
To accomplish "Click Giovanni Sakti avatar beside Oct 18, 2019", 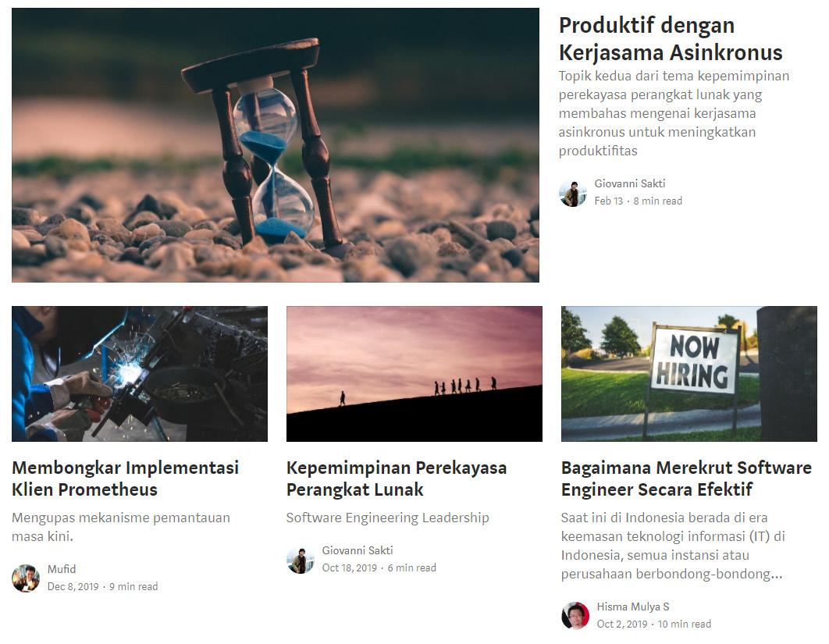I will (x=301, y=560).
